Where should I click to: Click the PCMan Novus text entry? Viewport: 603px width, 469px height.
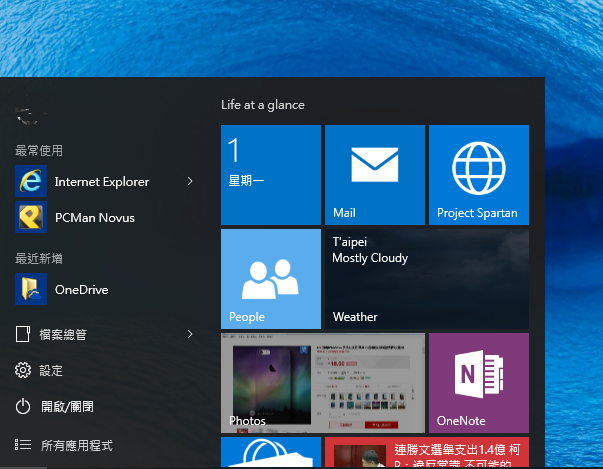point(95,218)
